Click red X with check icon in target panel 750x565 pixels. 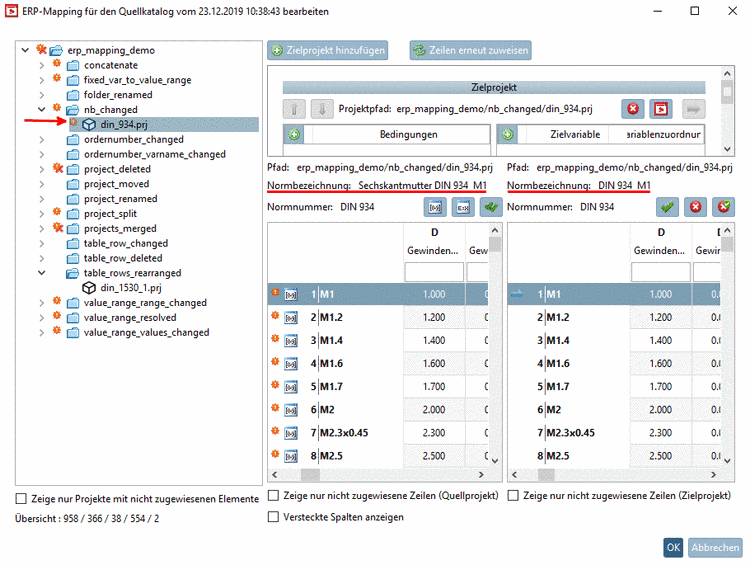724,207
